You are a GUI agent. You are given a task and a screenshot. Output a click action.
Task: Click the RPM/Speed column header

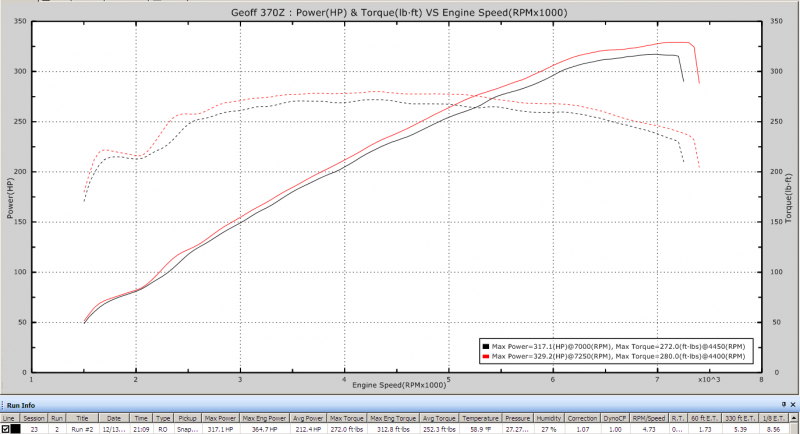tap(649, 418)
